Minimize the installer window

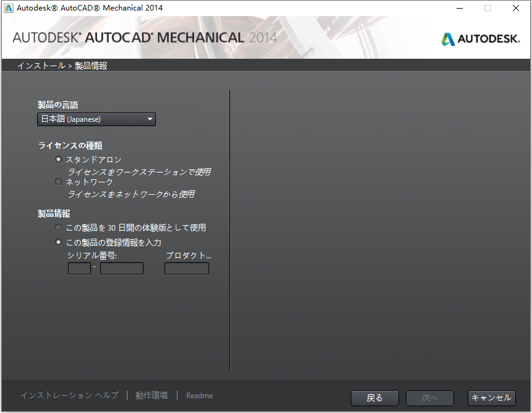click(460, 8)
